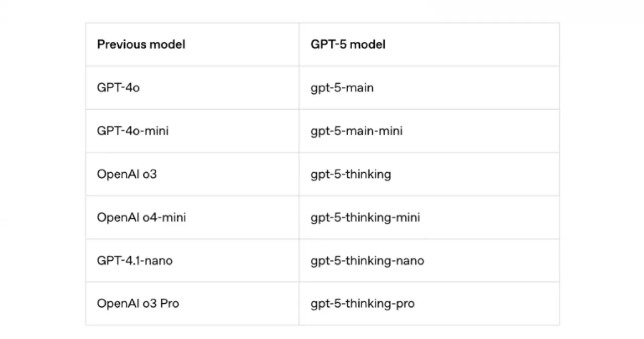Click the "GPT-5 model" column header
Screen dimensions: 644x339
(348, 44)
